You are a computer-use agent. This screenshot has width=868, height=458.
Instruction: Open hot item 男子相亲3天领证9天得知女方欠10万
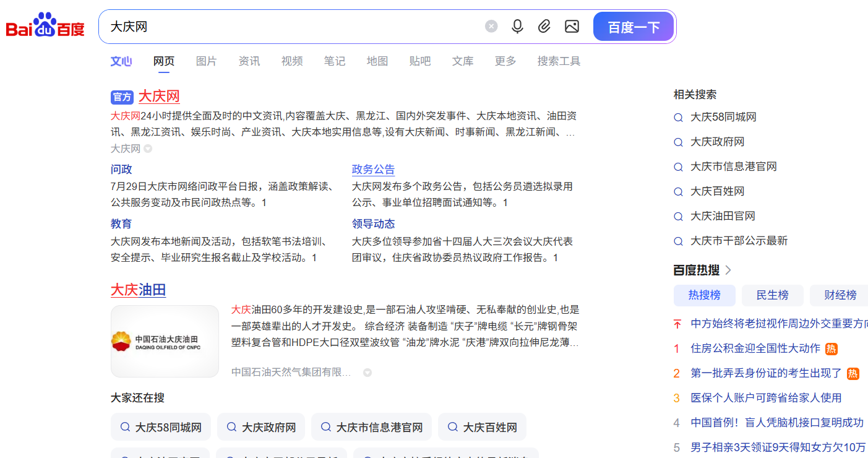click(778, 447)
